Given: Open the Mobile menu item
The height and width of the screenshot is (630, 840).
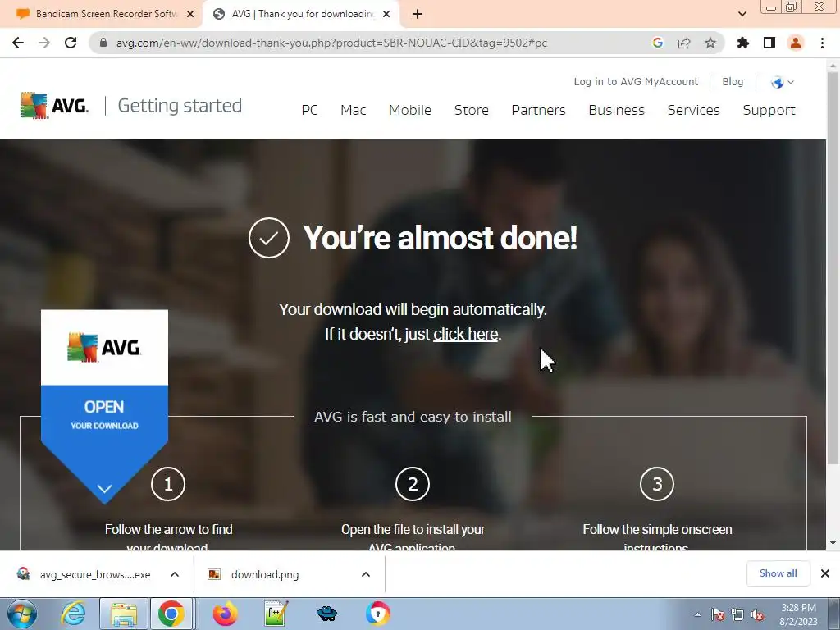Looking at the screenshot, I should pyautogui.click(x=410, y=110).
